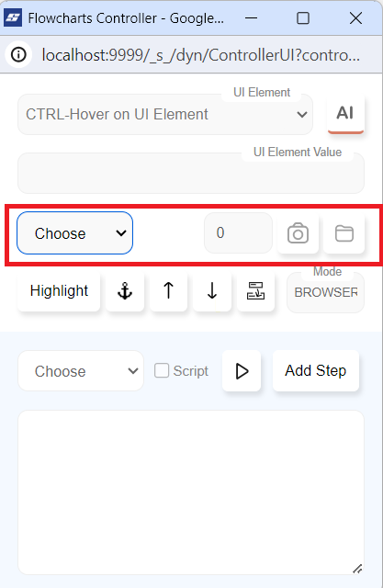This screenshot has height=588, width=383.
Task: Open the blue-outlined Choose dropdown
Action: [75, 232]
